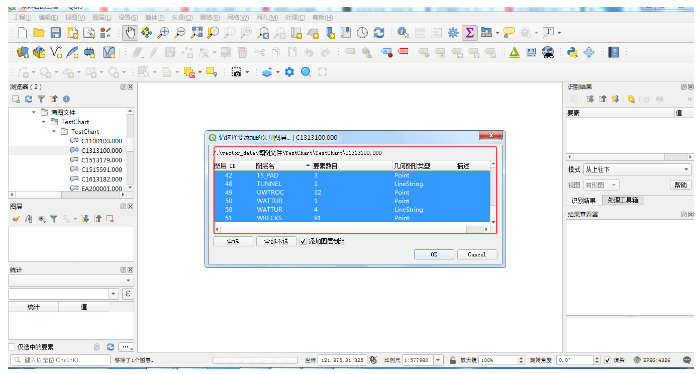This screenshot has height=374, width=699.
Task: Click the Zoom In magnifier tool
Action: (164, 33)
